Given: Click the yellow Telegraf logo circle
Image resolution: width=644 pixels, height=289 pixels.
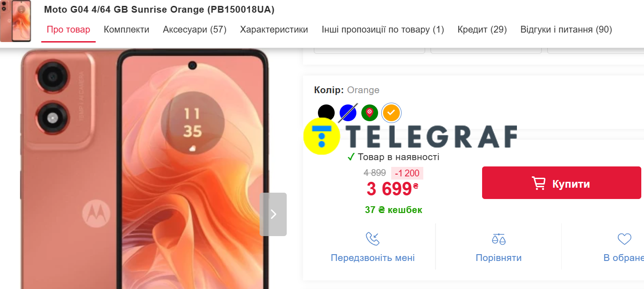Looking at the screenshot, I should pos(322,136).
